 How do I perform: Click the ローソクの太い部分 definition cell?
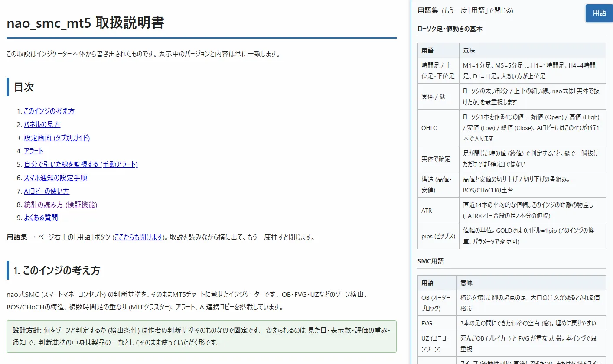(x=532, y=97)
